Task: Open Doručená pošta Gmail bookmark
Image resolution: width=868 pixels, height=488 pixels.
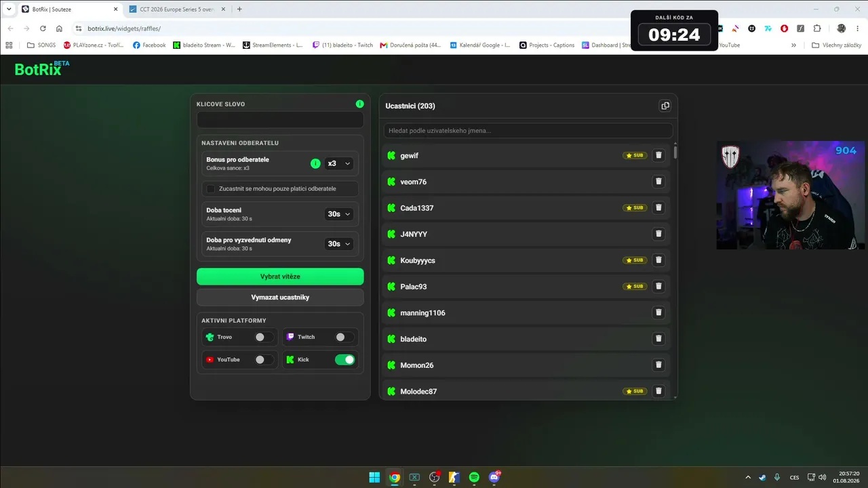Action: [x=411, y=45]
